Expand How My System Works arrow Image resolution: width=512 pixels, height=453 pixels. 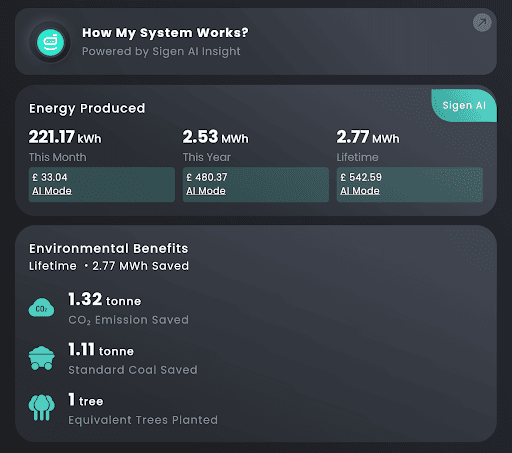tap(482, 23)
